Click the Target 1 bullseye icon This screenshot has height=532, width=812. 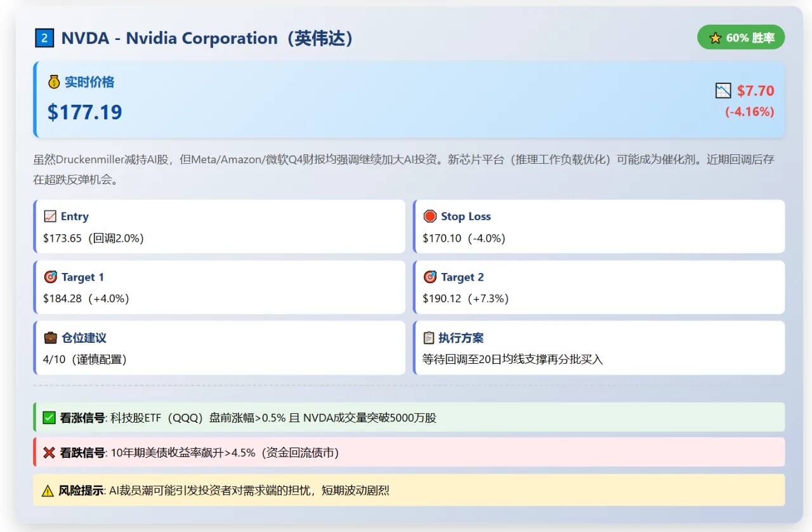click(50, 277)
